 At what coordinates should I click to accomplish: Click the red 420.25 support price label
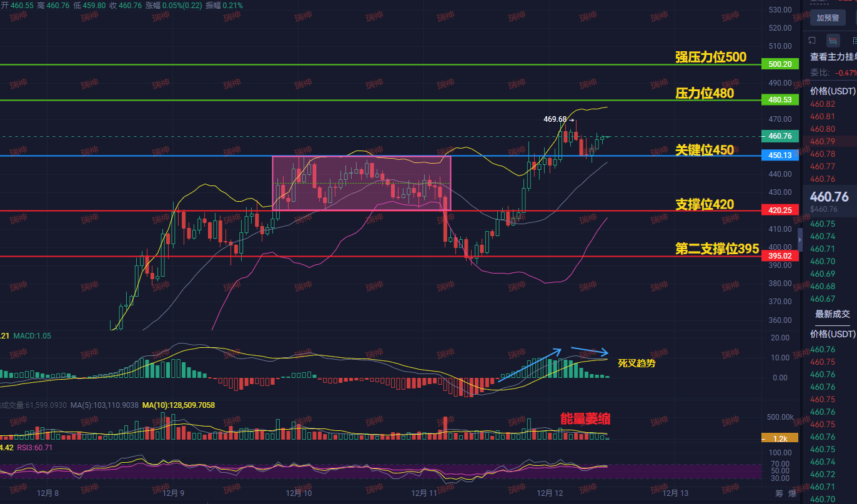click(x=781, y=210)
